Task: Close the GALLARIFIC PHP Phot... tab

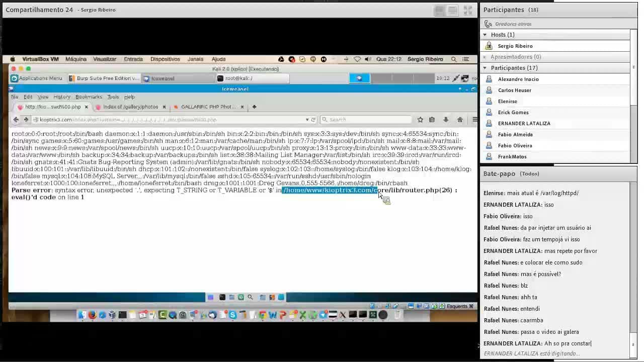Action: (x=242, y=107)
